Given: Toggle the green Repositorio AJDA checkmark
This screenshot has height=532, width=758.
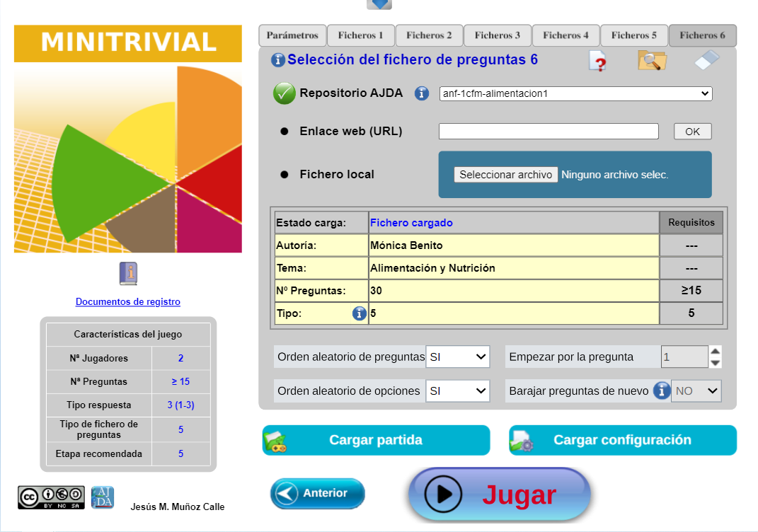Looking at the screenshot, I should click(285, 93).
